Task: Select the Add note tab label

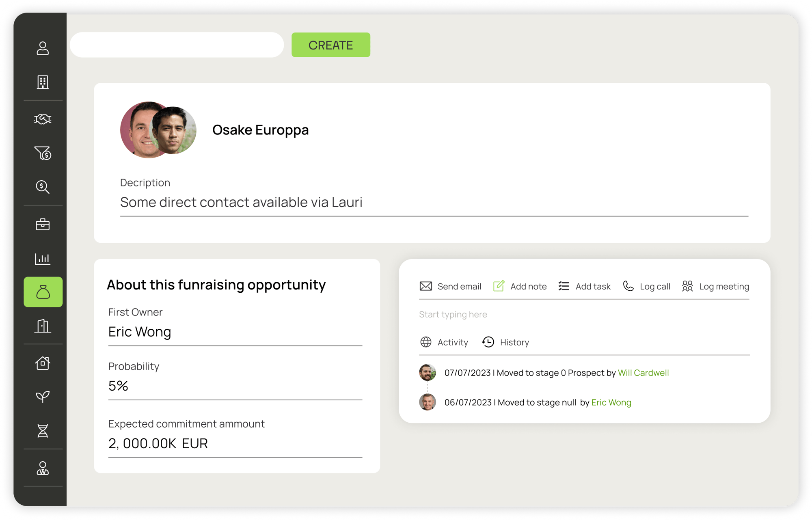Action: click(528, 286)
